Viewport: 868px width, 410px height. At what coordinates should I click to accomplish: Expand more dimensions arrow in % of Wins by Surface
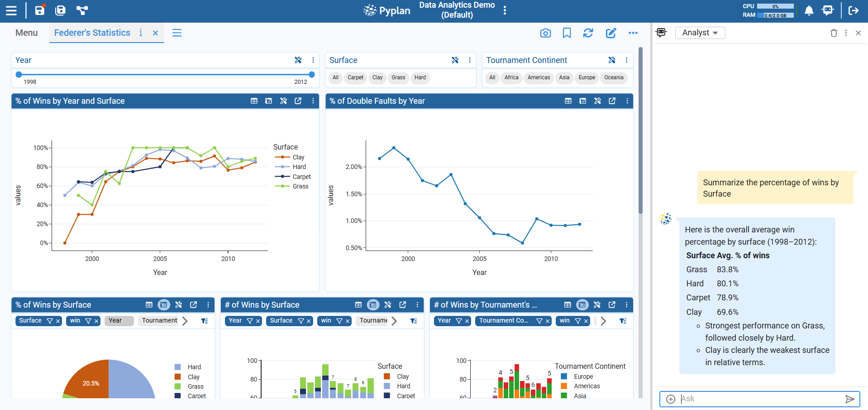185,321
